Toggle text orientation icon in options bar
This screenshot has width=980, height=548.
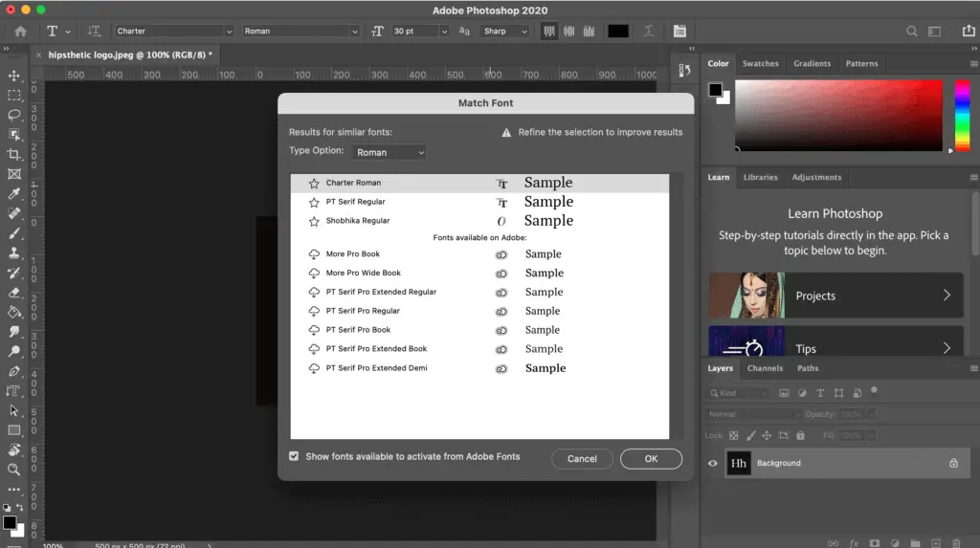click(94, 32)
